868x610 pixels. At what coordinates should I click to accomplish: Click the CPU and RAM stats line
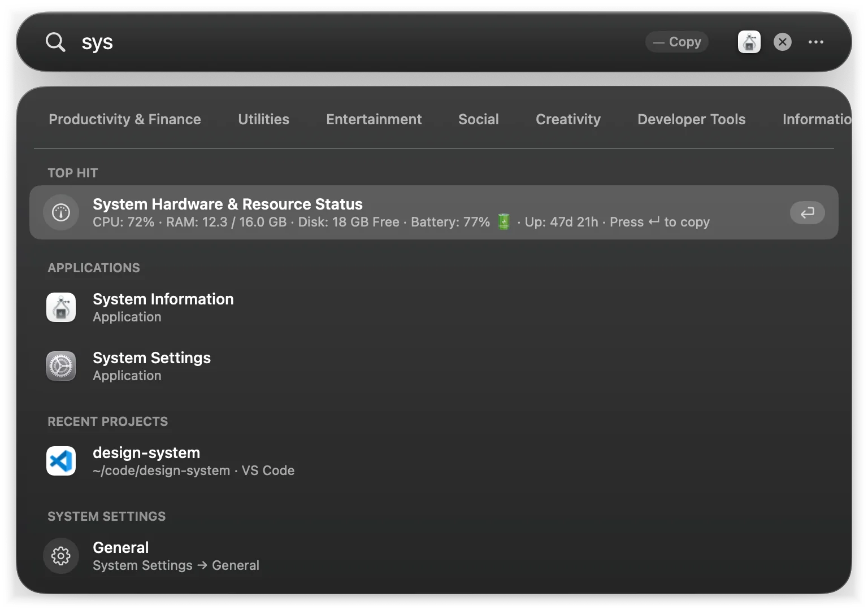pos(401,222)
